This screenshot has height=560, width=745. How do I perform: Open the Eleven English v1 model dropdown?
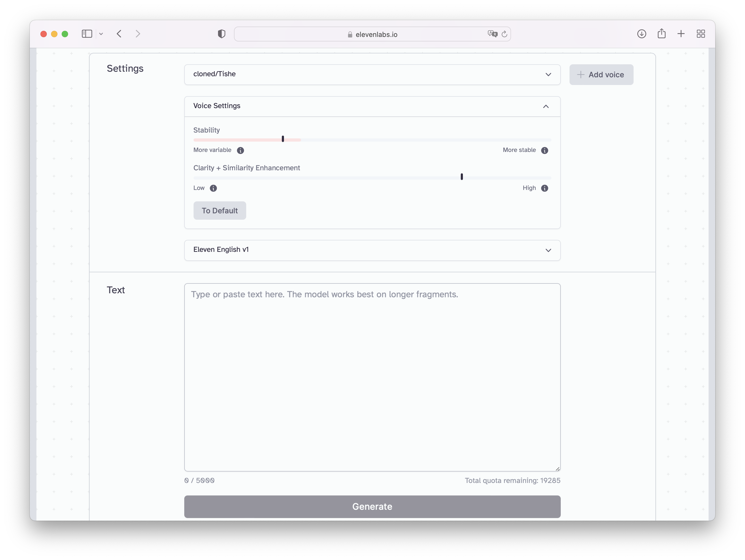[x=372, y=250]
